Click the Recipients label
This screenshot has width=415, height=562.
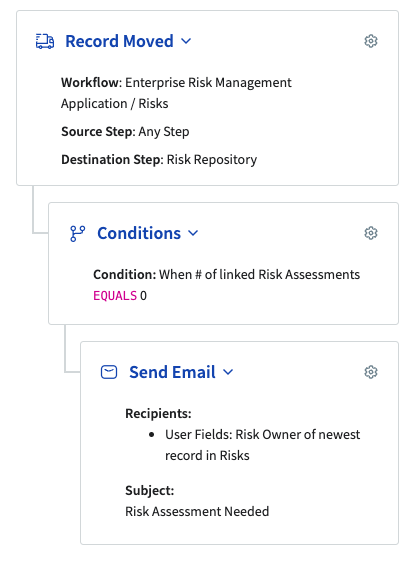point(158,414)
